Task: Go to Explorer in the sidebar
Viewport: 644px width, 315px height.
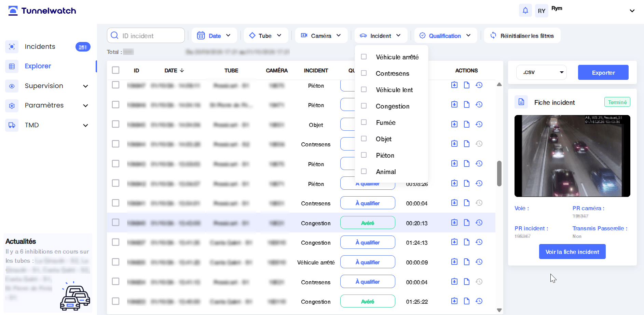Action: [x=38, y=66]
